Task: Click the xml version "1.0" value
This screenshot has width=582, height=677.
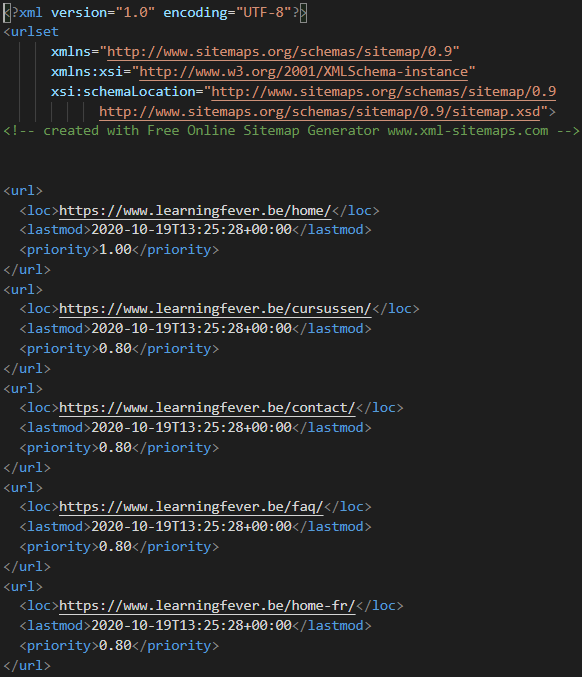Action: [135, 13]
